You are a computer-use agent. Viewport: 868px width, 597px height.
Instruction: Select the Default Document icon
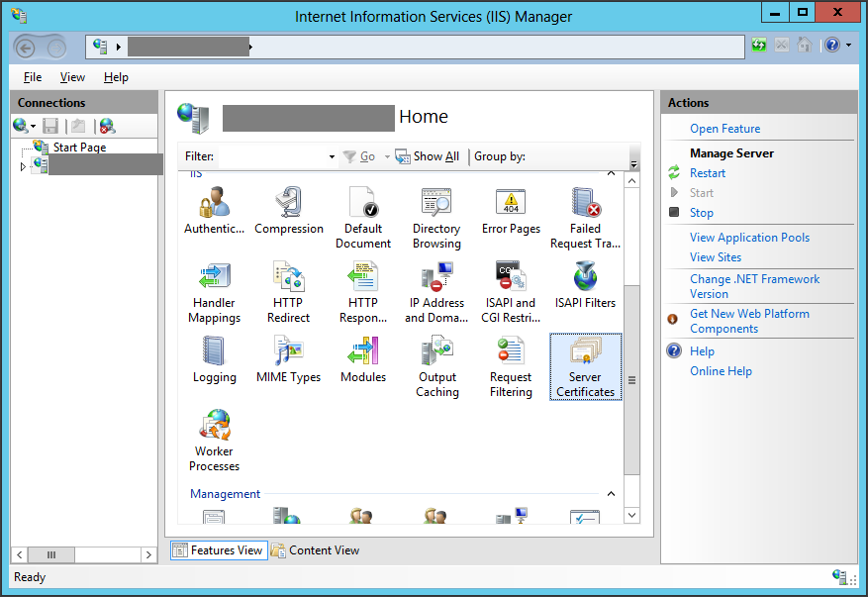[363, 218]
